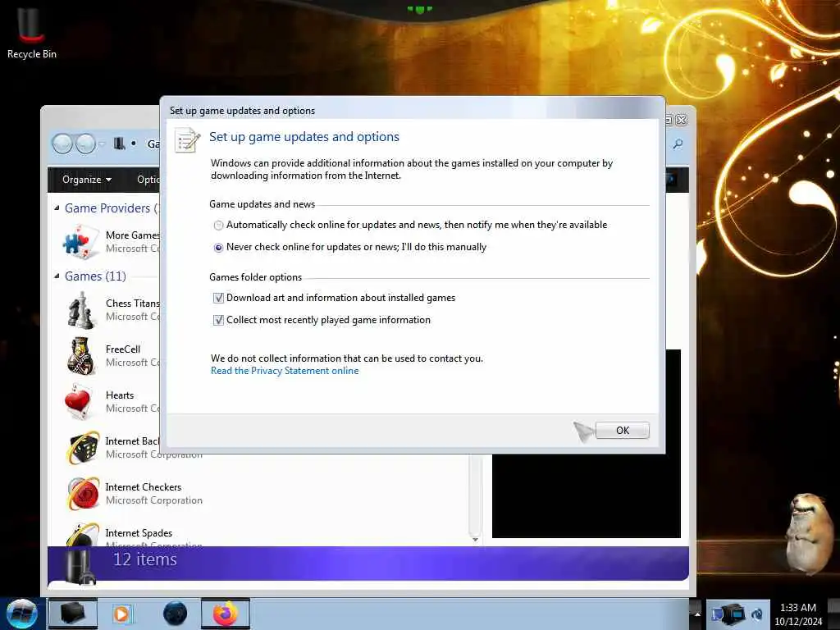The image size is (840, 630).
Task: Select FreeCell card icon
Action: [81, 356]
